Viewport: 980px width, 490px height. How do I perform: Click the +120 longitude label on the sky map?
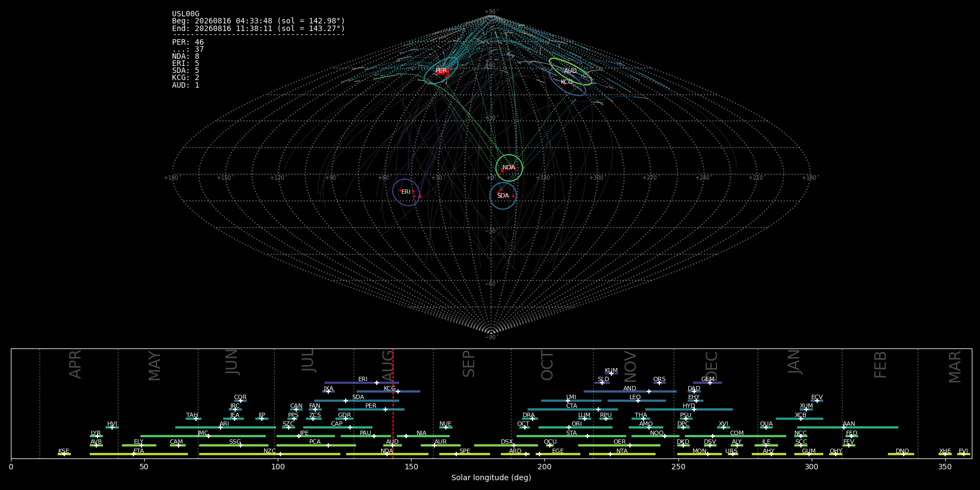(x=277, y=178)
